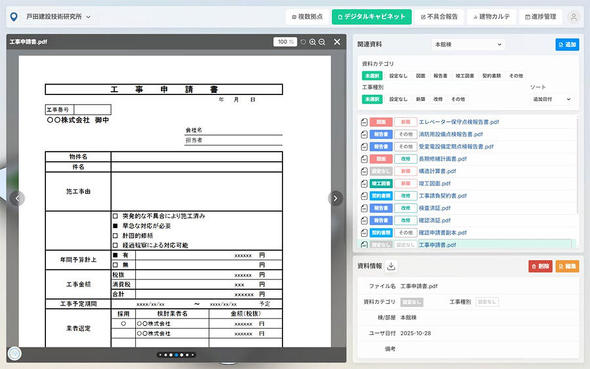Viewport: 590px width, 369px height.
Task: Click the document list vertical scrollbar
Action: point(578,166)
